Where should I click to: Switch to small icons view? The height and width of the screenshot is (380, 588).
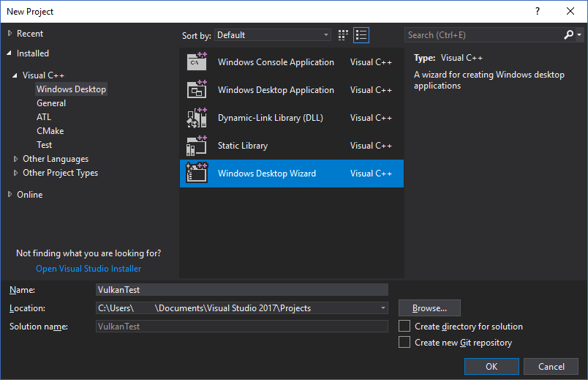[344, 35]
